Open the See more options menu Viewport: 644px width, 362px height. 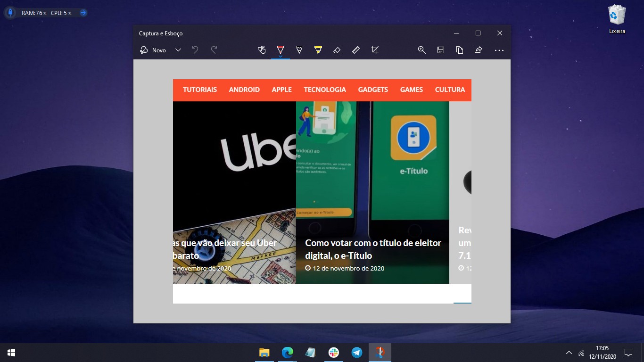pos(499,50)
